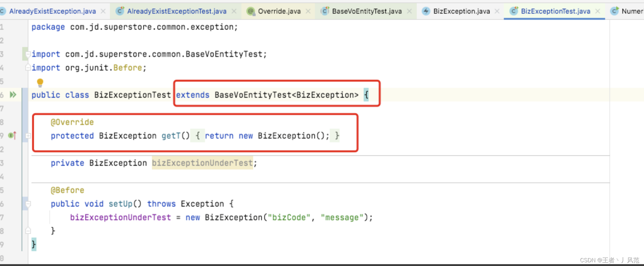Screen dimensions: 644x266
Task: Click the exception icon on BizException.java tab
Action: pyautogui.click(x=426, y=11)
